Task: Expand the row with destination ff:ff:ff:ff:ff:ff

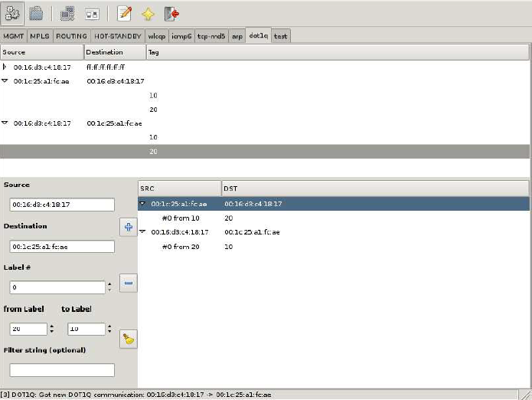Action: pos(4,67)
